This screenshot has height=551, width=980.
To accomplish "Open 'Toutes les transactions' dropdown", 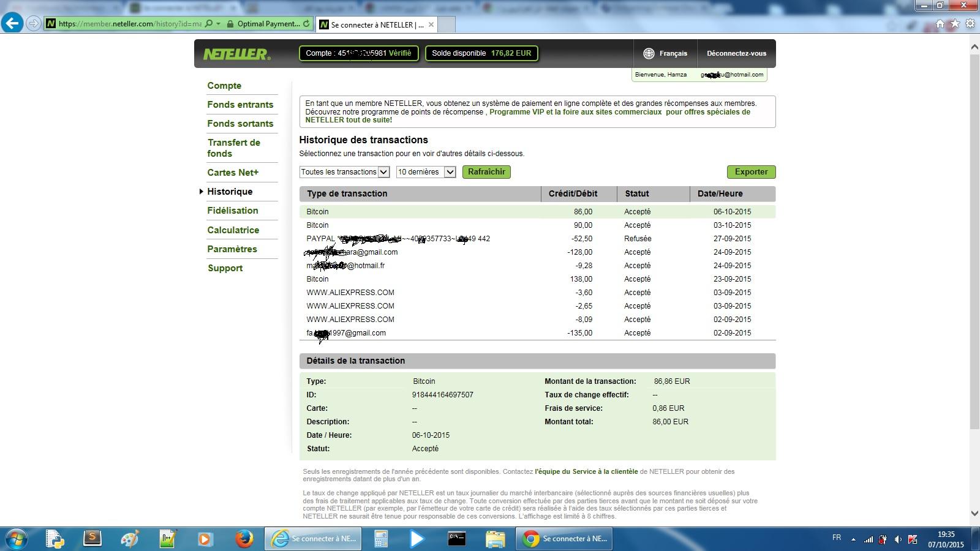I will coord(345,172).
